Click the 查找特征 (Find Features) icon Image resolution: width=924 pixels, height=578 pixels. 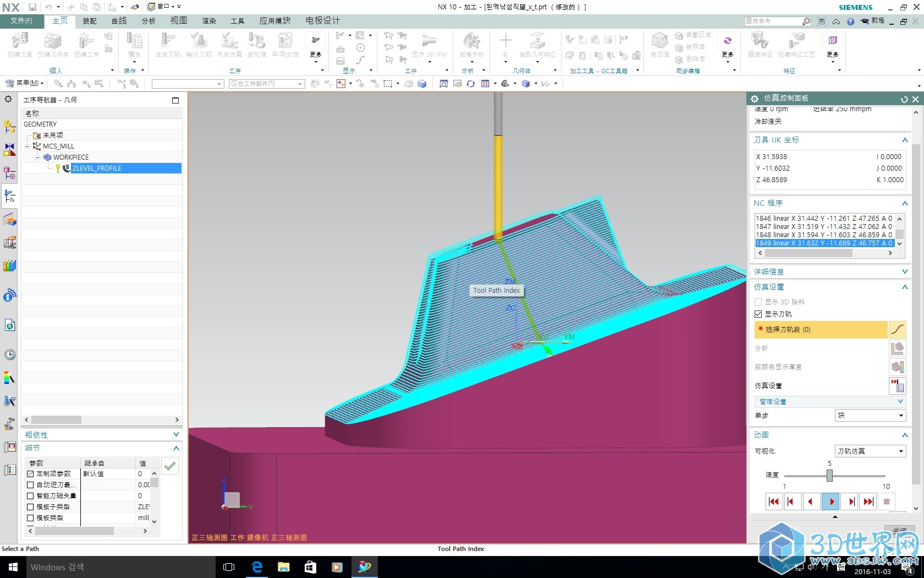pyautogui.click(x=760, y=45)
